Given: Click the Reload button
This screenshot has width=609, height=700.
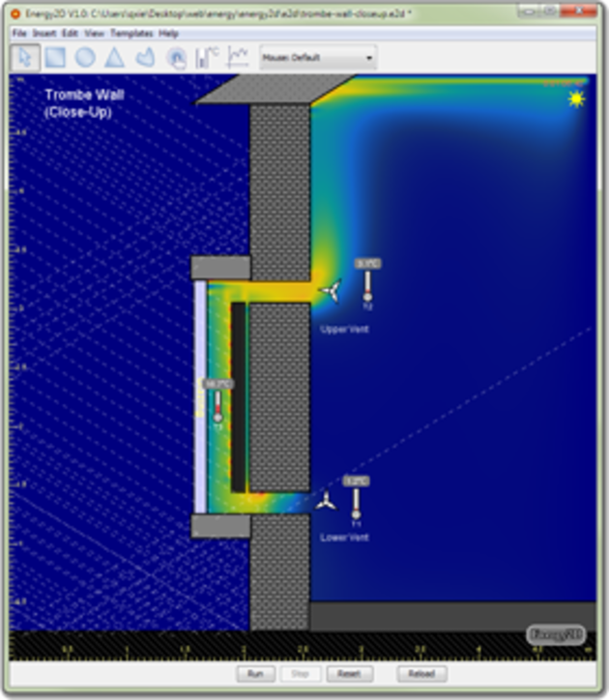Looking at the screenshot, I should click(421, 674).
